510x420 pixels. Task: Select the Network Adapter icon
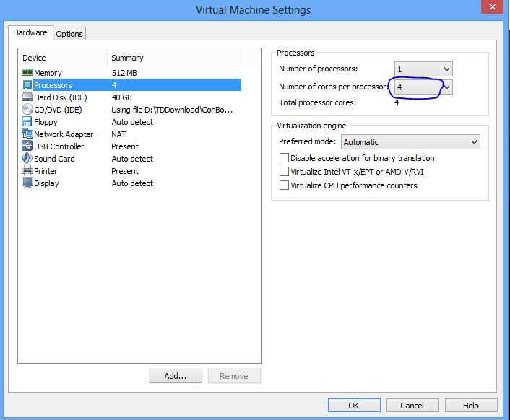[27, 134]
